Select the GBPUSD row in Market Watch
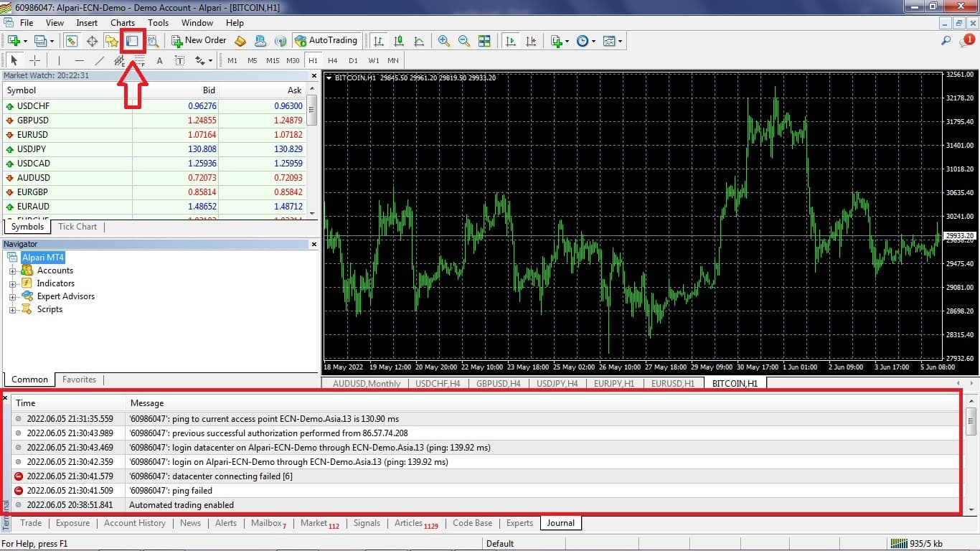The height and width of the screenshot is (551, 980). click(154, 121)
